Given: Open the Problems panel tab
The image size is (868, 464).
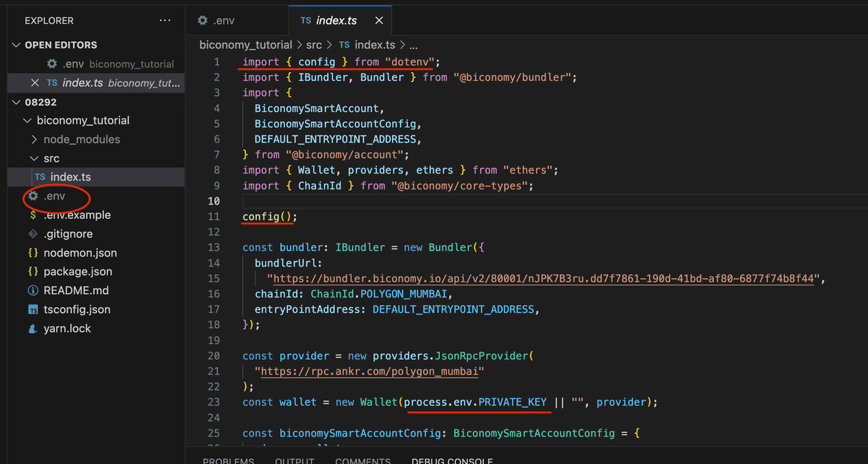Looking at the screenshot, I should (x=229, y=460).
